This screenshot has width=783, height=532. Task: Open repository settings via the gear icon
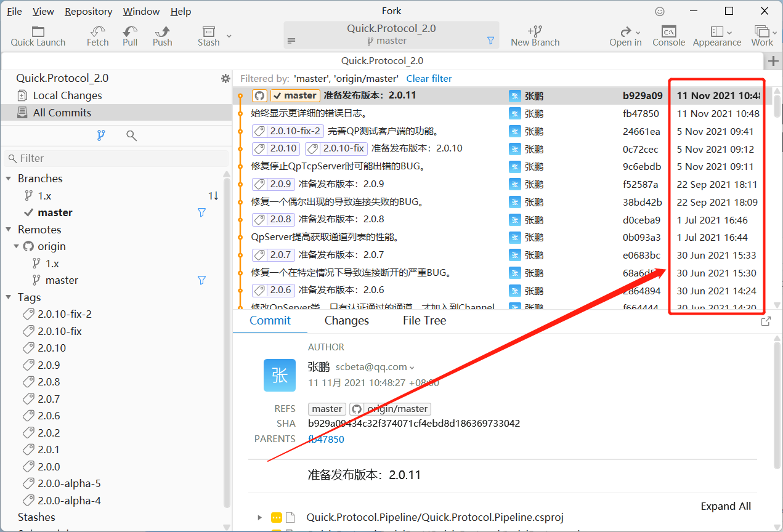click(225, 78)
